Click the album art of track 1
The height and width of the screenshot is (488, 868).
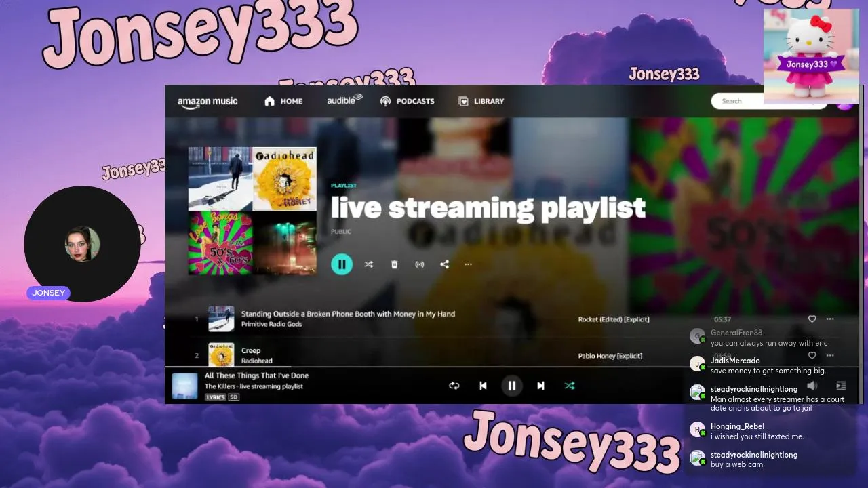click(x=221, y=319)
